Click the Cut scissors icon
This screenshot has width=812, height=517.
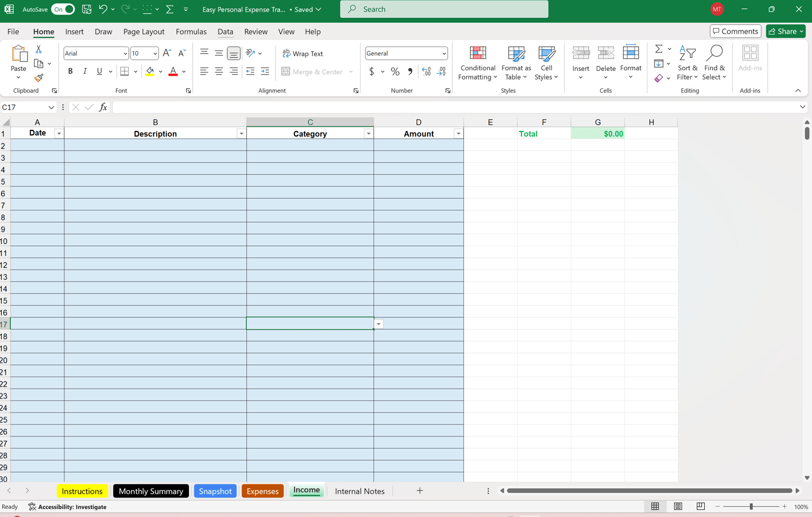(38, 49)
